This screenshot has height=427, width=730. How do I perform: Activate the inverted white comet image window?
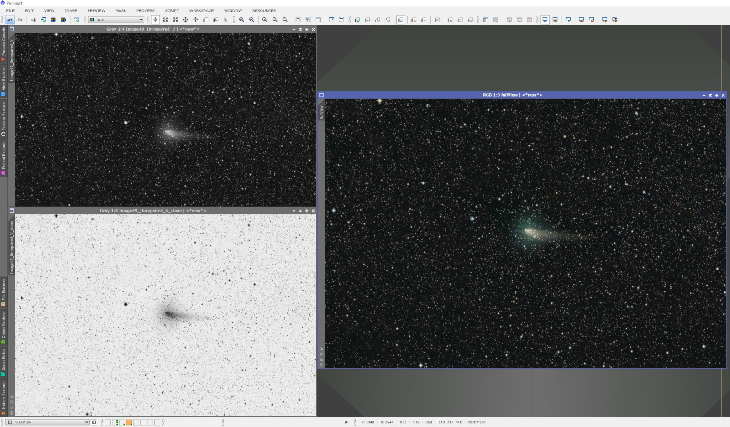[x=165, y=314]
